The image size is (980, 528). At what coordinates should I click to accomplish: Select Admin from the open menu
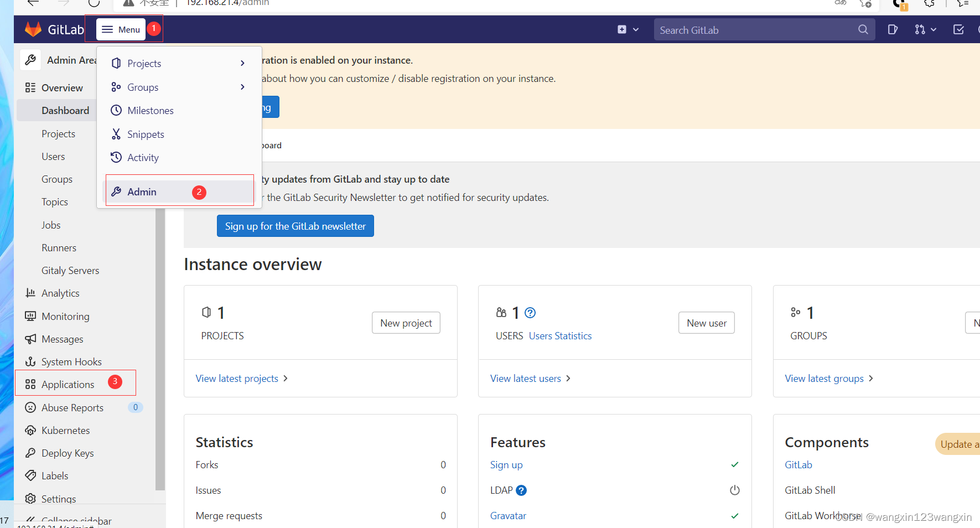pos(142,191)
